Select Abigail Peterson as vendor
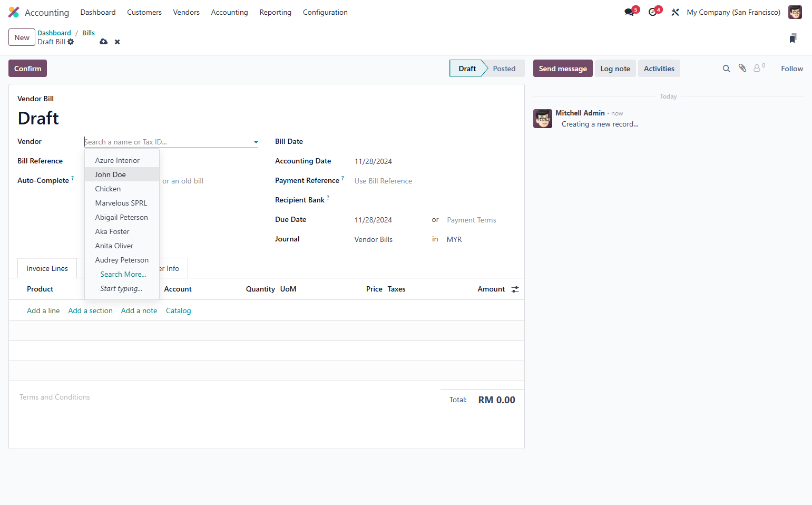 [x=122, y=217]
